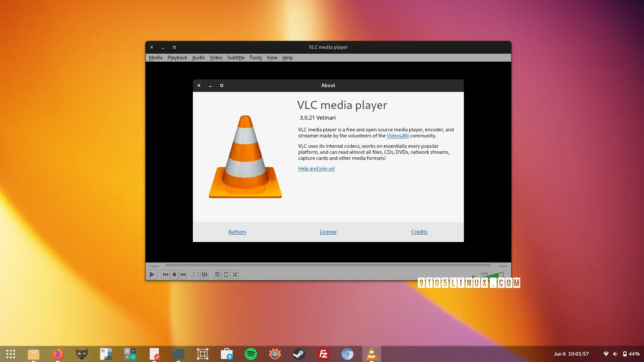
Task: Open the calendar app in dock
Action: tap(106, 354)
